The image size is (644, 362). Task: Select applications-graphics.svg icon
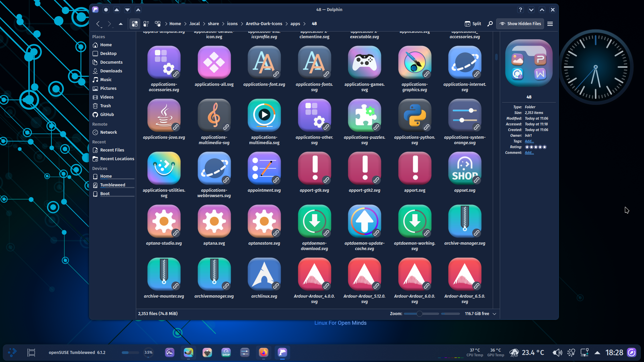[415, 62]
